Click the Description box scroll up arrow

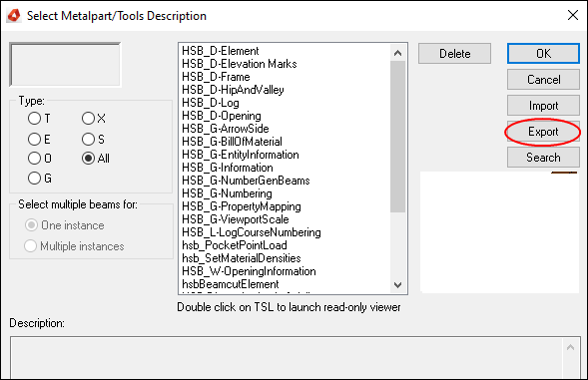click(x=570, y=347)
